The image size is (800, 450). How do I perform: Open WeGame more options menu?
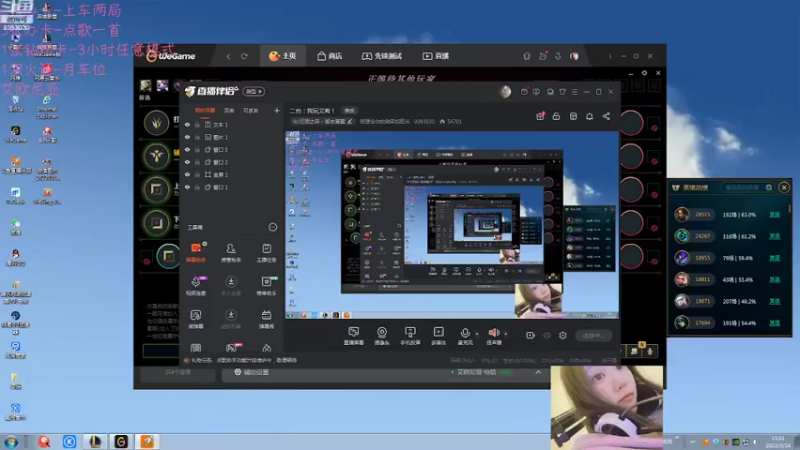coord(610,56)
